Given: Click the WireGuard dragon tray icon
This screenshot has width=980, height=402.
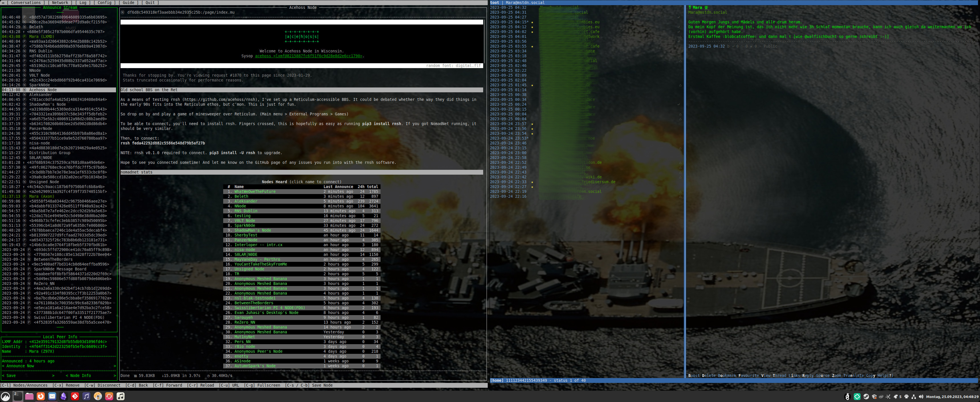Looking at the screenshot, I should [x=847, y=397].
